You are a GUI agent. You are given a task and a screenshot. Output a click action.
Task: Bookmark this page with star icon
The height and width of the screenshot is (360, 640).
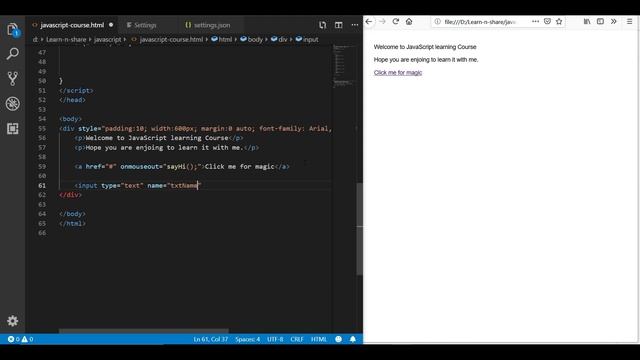tap(559, 22)
